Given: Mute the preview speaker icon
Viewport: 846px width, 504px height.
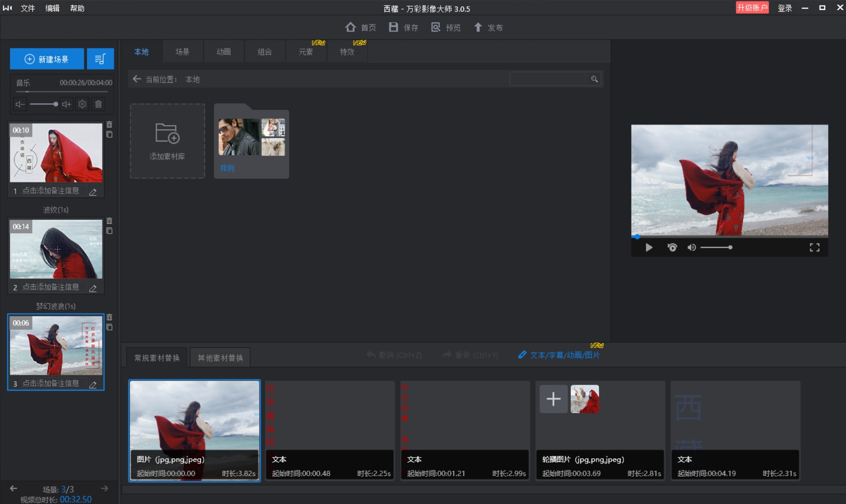Looking at the screenshot, I should 691,247.
